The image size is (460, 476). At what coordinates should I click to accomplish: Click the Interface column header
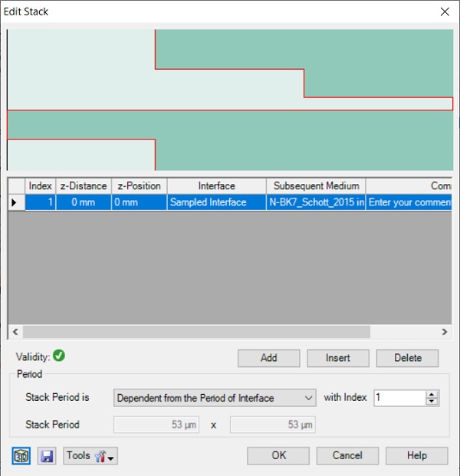click(216, 185)
